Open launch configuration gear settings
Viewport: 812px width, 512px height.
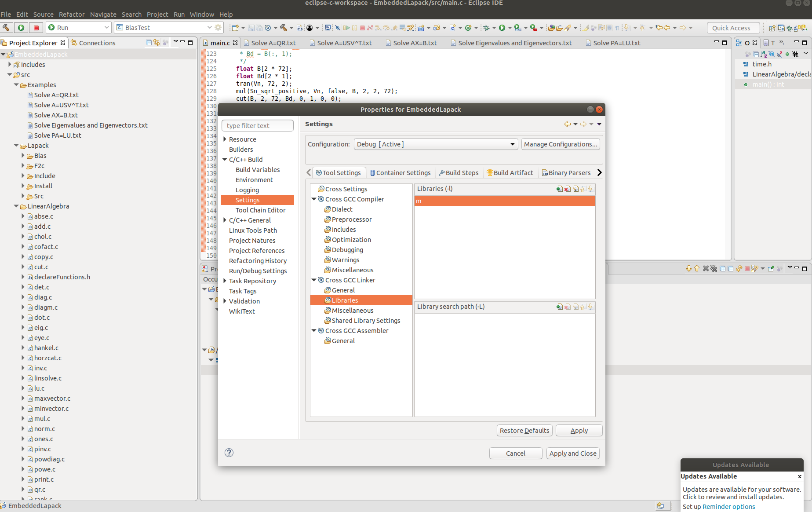point(218,27)
